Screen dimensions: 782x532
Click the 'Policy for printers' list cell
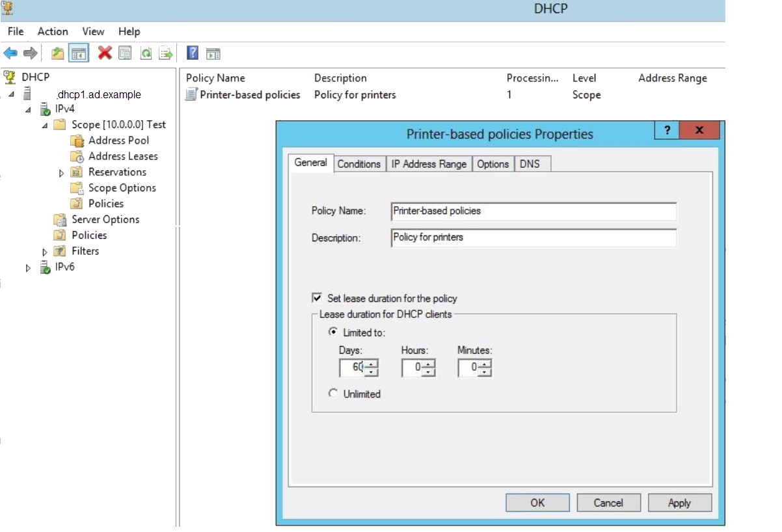355,95
